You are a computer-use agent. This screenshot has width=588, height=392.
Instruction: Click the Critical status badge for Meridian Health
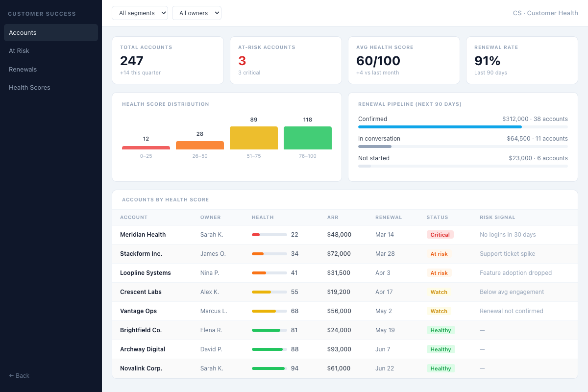point(440,234)
